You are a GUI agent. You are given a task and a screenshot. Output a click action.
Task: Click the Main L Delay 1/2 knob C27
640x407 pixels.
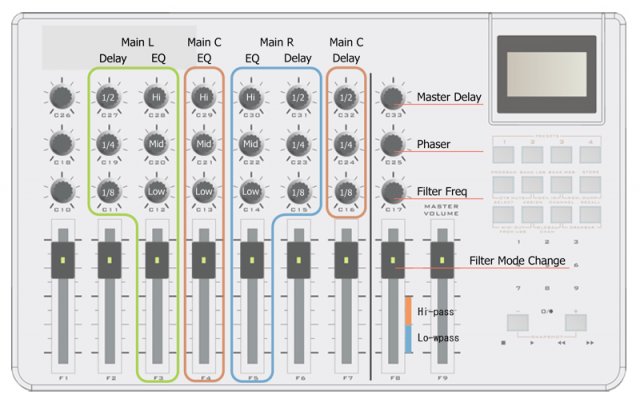[109, 98]
